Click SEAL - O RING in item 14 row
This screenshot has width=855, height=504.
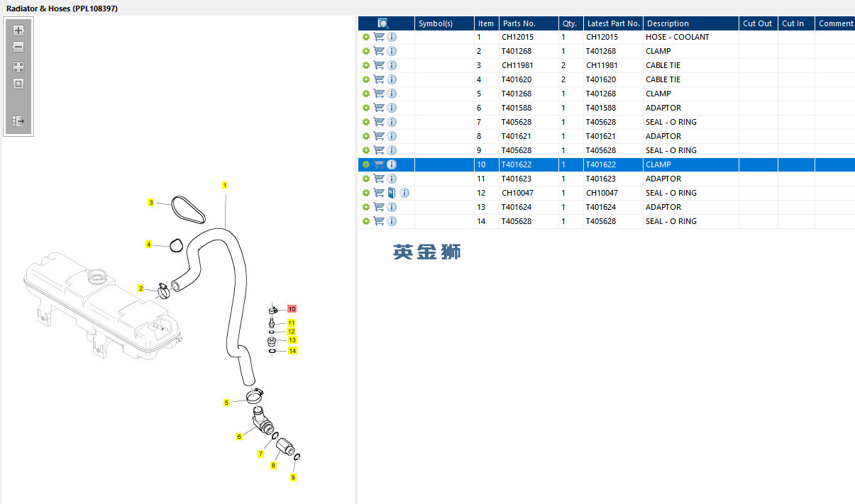coord(671,221)
